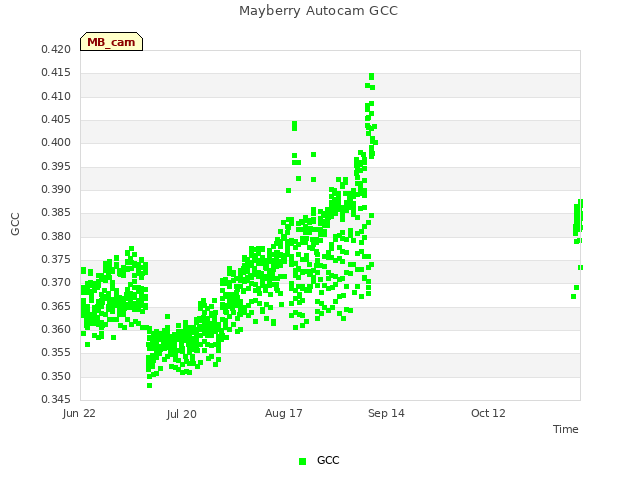Click the 0.410 y-axis value

56,96
